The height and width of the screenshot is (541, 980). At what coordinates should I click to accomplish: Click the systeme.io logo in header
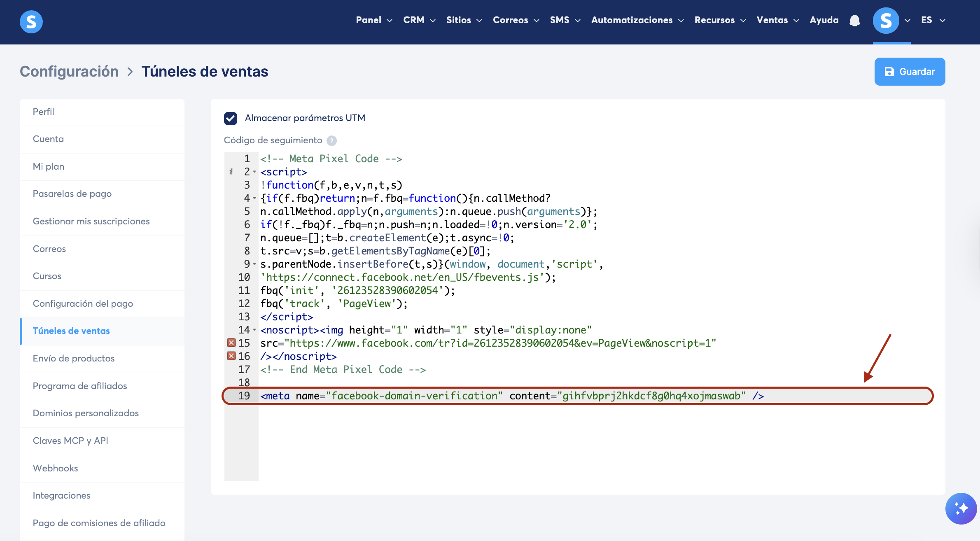31,21
